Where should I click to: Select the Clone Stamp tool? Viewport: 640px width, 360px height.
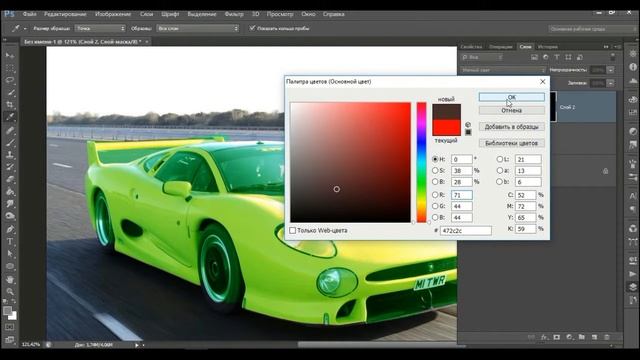coord(10,155)
